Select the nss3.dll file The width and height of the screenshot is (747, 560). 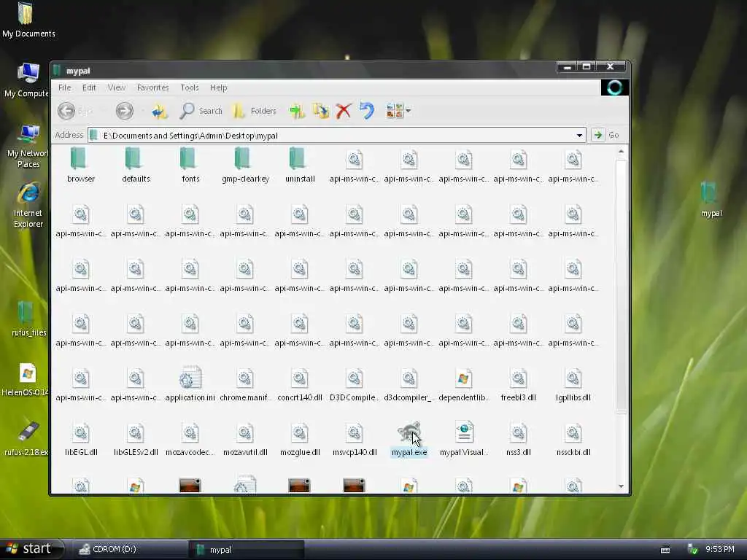click(x=519, y=438)
